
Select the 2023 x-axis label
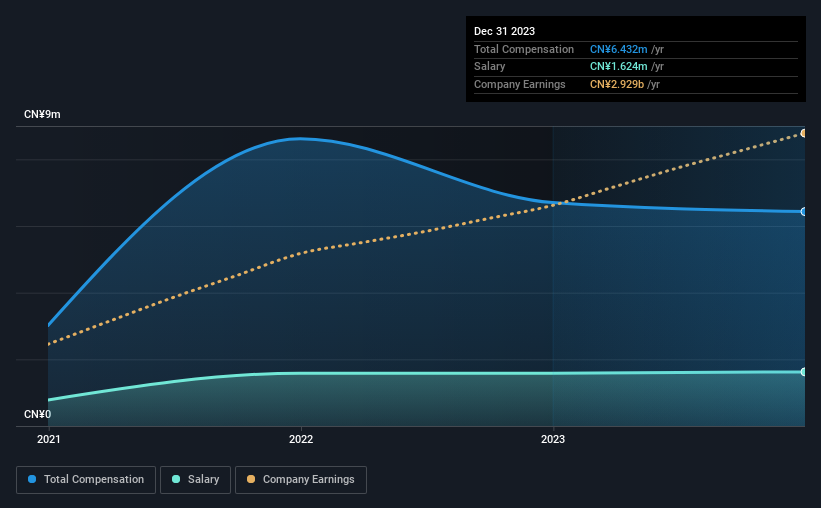click(553, 439)
